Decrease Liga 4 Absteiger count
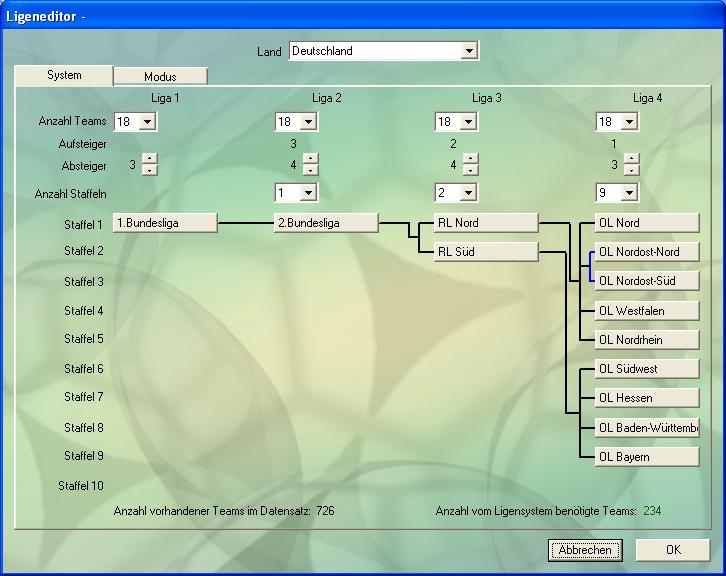This screenshot has height=576, width=726. pyautogui.click(x=632, y=170)
